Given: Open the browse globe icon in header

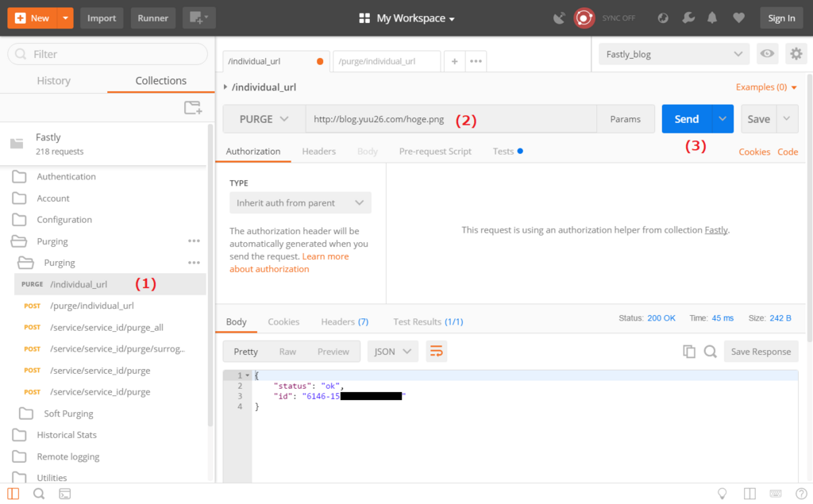Looking at the screenshot, I should pos(663,18).
